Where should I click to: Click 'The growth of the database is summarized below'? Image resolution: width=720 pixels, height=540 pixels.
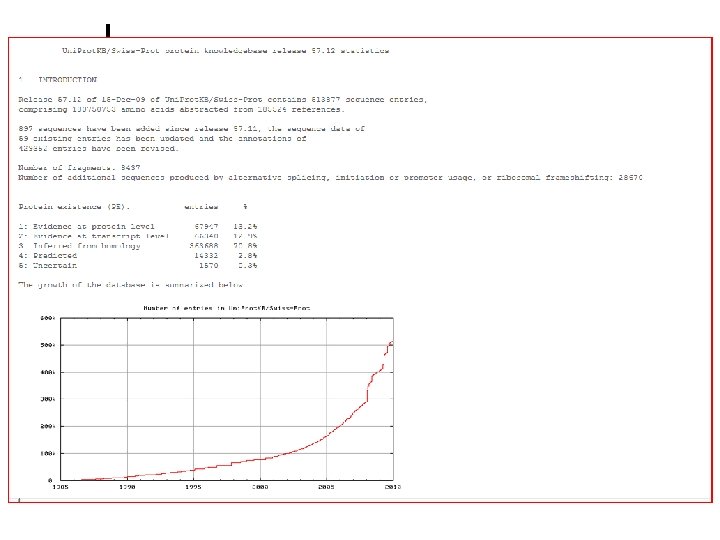pos(130,285)
